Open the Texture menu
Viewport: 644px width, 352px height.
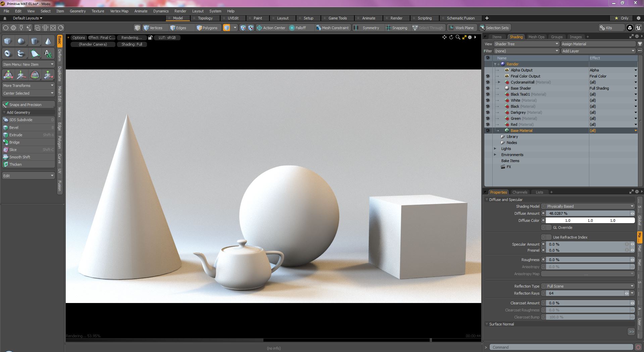[98, 11]
